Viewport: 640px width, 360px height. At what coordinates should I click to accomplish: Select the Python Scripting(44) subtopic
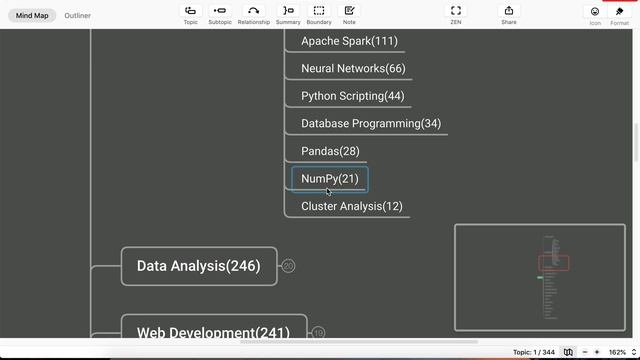click(x=353, y=96)
